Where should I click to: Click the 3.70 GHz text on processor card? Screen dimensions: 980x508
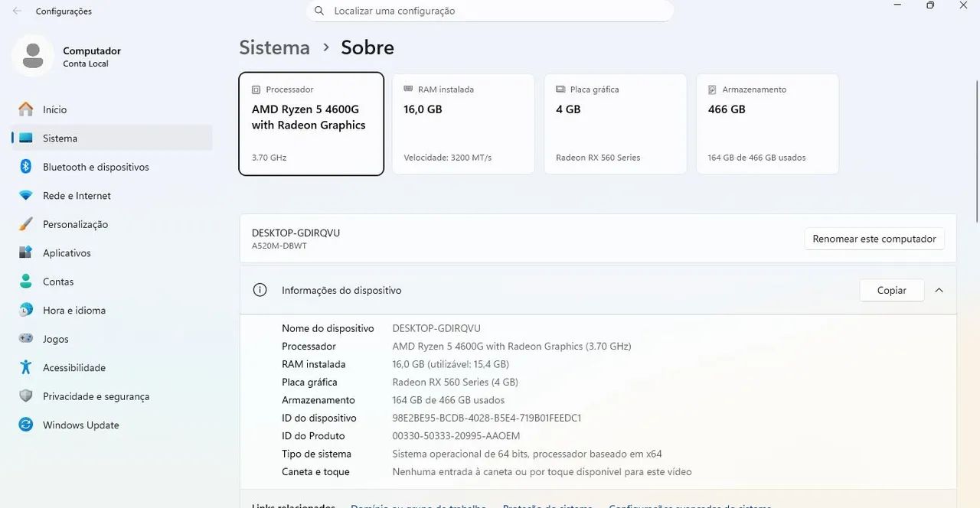click(269, 158)
